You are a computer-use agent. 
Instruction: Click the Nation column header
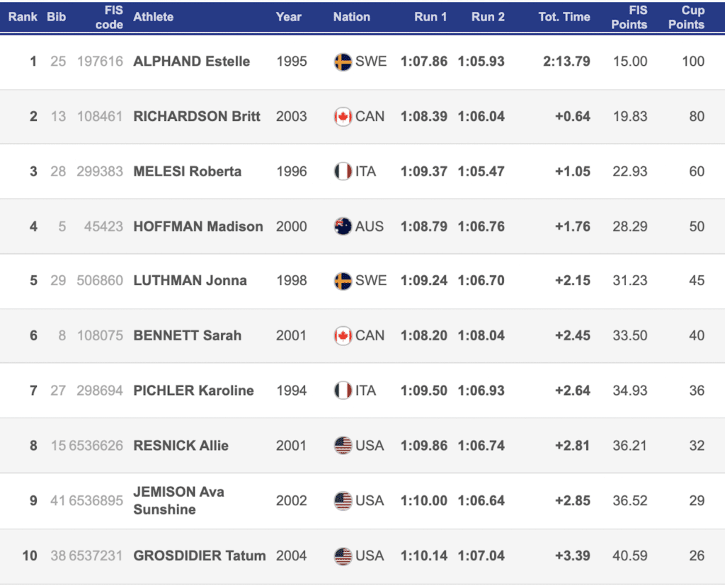pos(351,17)
